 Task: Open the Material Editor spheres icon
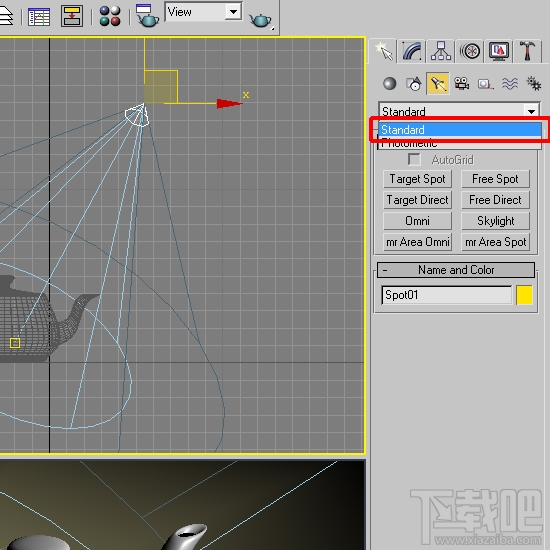(x=110, y=16)
